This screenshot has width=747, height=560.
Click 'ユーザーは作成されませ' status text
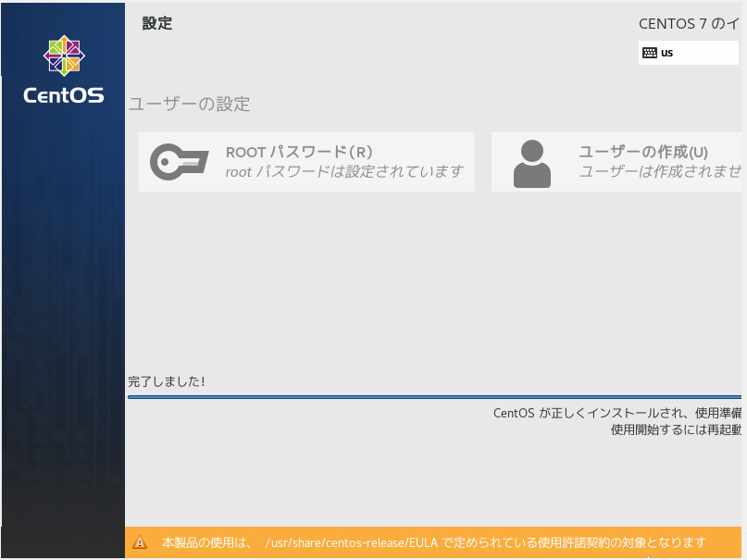pos(660,171)
